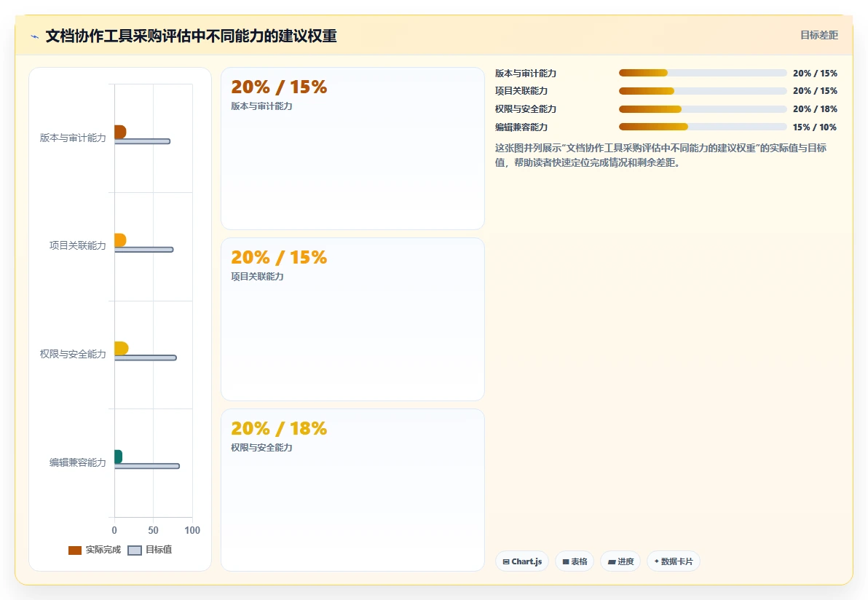This screenshot has height=600, width=868.
Task: Click the 权限与安全能力 chart axis label
Action: tap(73, 354)
